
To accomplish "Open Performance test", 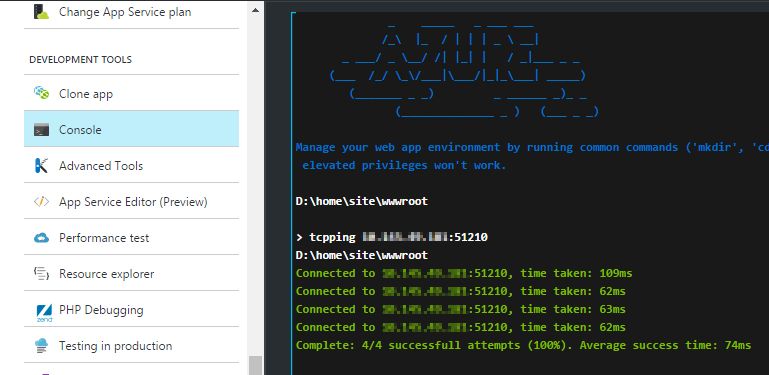I will [x=131, y=237].
